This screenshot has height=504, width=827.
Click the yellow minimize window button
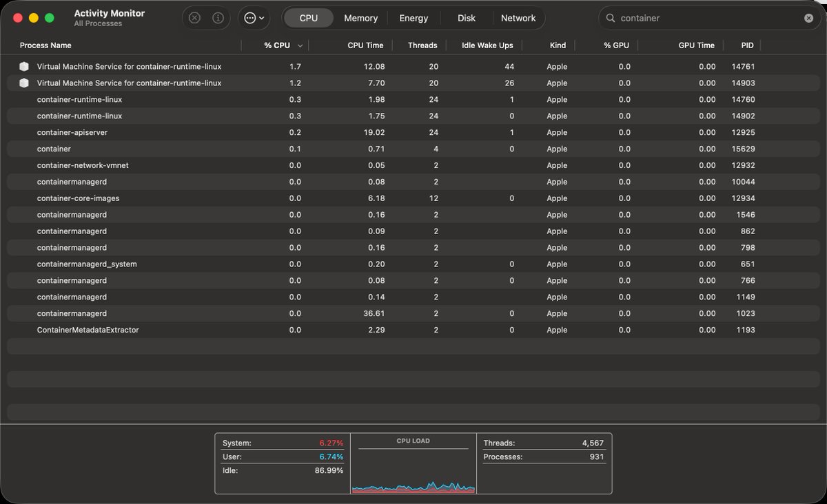(34, 18)
